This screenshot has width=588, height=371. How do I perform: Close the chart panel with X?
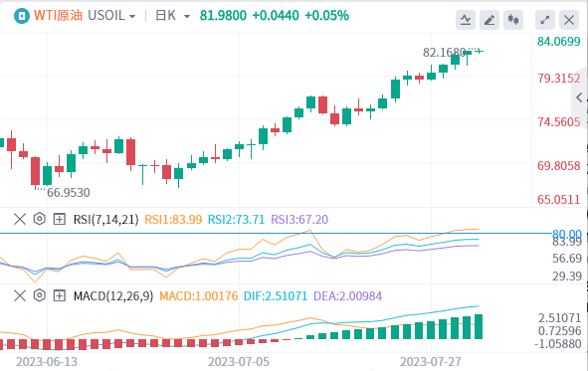(x=569, y=20)
